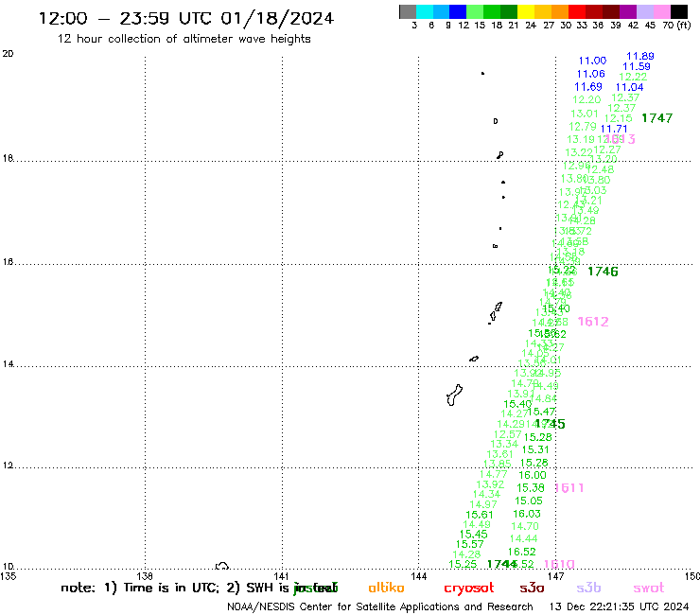Select the wave value 12.20

pyautogui.click(x=586, y=99)
